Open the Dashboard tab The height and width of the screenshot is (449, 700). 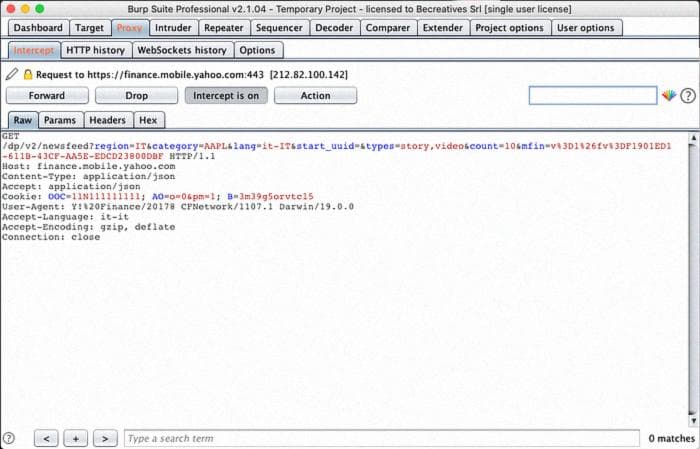[x=38, y=28]
